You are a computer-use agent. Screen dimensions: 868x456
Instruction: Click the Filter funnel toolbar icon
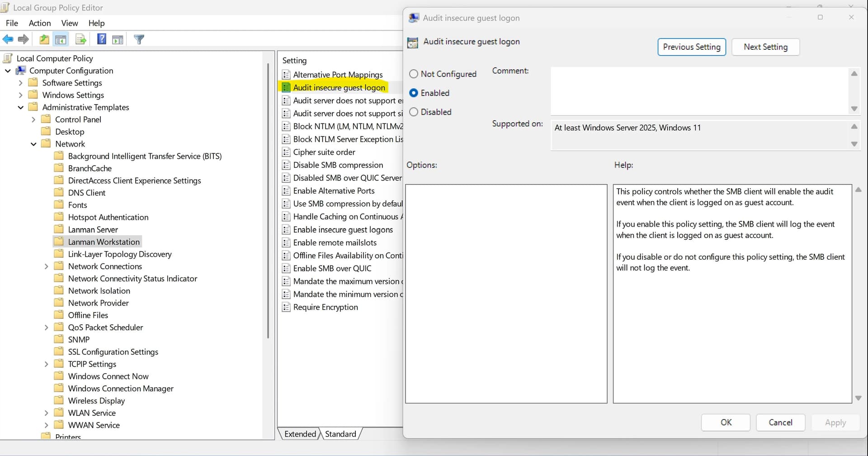point(139,40)
